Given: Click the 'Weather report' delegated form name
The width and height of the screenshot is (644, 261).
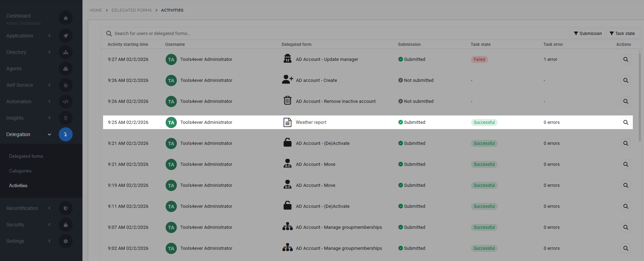Looking at the screenshot, I should [x=311, y=122].
